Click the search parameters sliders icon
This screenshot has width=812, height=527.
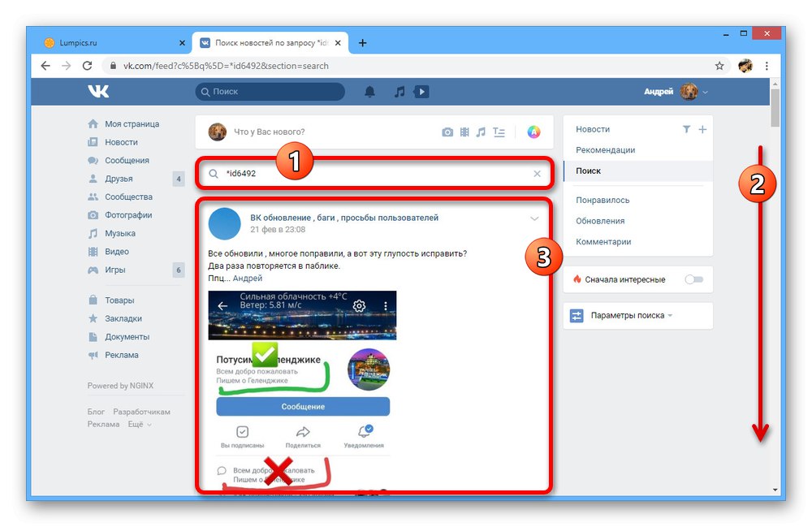[x=577, y=315]
